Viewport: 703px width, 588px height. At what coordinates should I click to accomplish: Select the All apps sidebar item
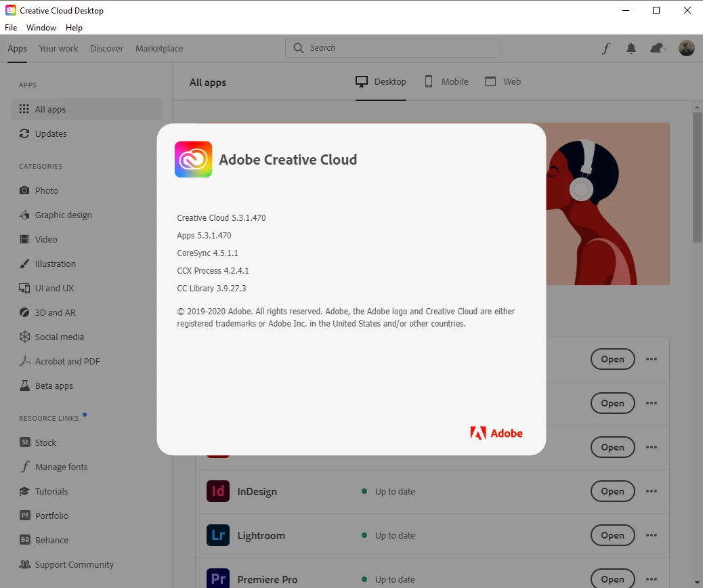click(x=87, y=109)
